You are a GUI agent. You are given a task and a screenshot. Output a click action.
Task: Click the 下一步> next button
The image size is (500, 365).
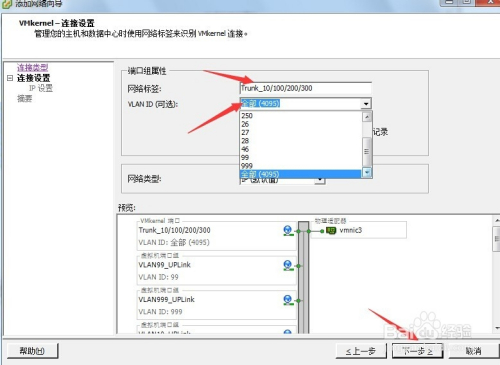pyautogui.click(x=417, y=351)
